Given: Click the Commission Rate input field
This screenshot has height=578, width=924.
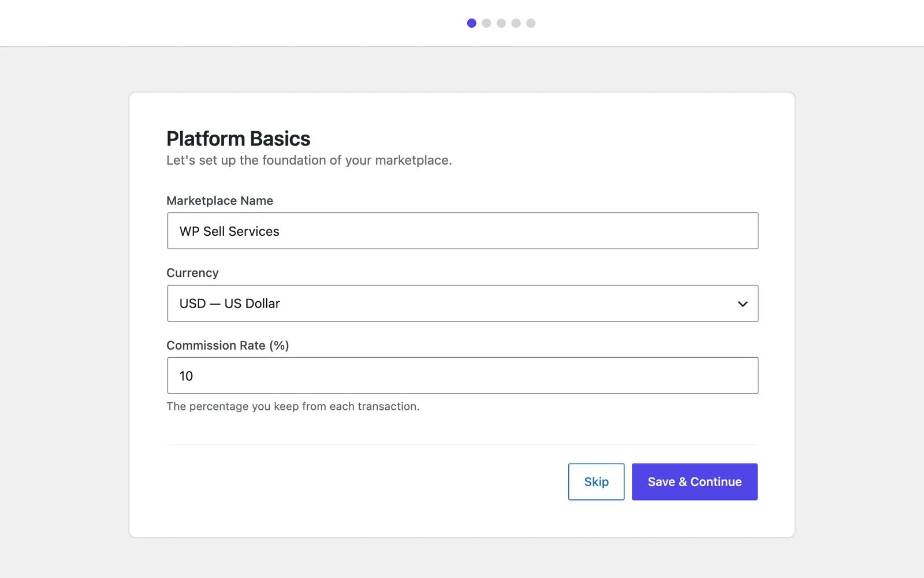Looking at the screenshot, I should tap(463, 376).
